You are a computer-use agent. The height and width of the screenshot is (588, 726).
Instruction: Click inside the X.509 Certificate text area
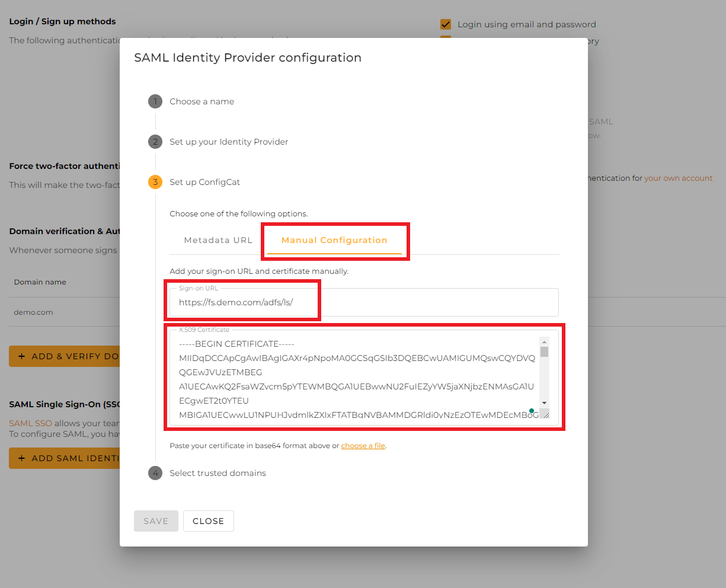(356, 373)
